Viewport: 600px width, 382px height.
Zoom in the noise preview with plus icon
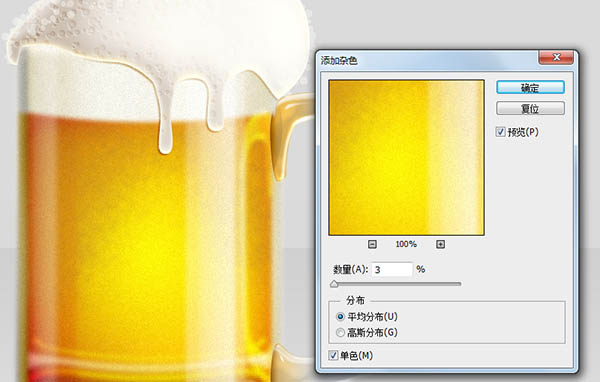tap(440, 244)
